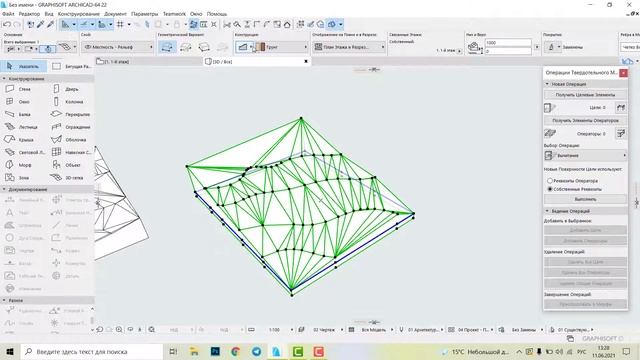Click Получить Элементы Операторов button
This screenshot has width=640, height=360.
(585, 120)
